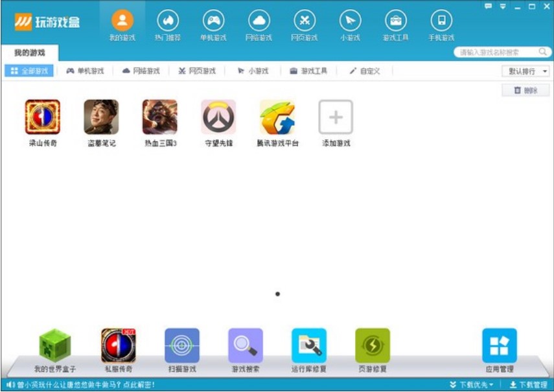
Task: Open 我的游戏 top navigation icon
Action: click(122, 21)
